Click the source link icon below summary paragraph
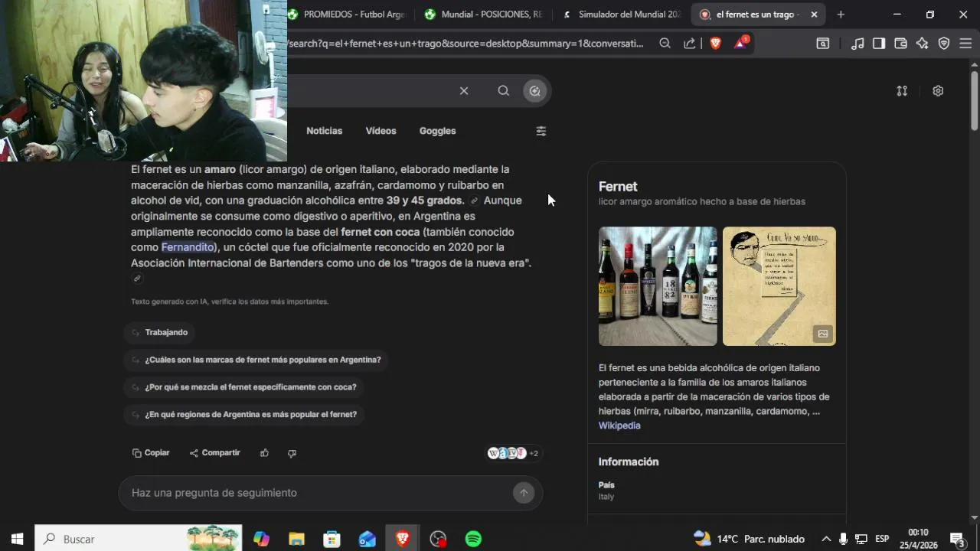This screenshot has width=980, height=551. 137,279
